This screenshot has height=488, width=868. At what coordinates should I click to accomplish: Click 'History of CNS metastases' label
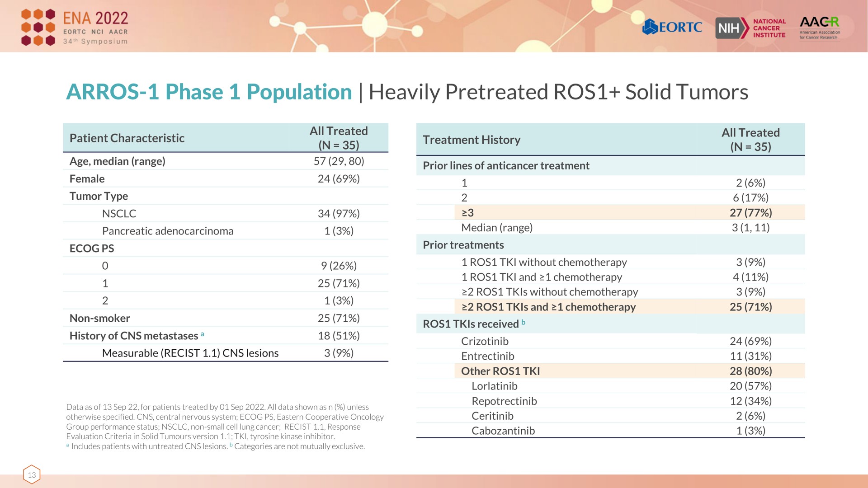point(134,336)
